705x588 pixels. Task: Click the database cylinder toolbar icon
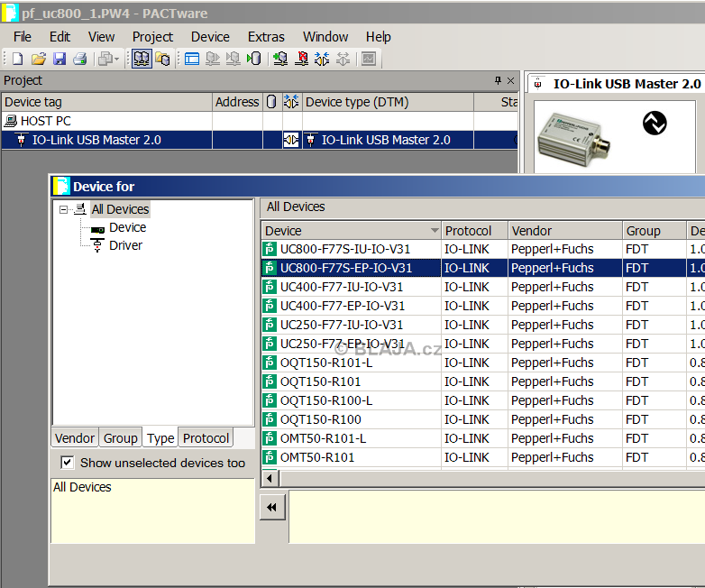pyautogui.click(x=254, y=59)
